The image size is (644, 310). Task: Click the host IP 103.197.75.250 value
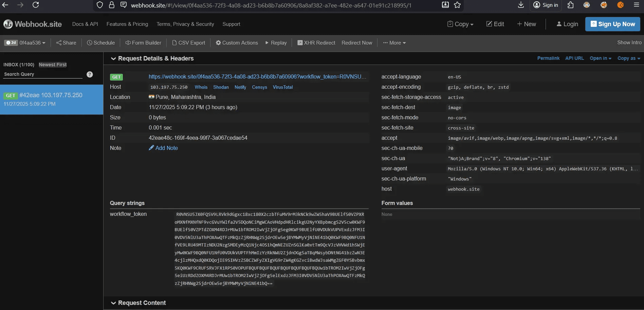point(169,87)
